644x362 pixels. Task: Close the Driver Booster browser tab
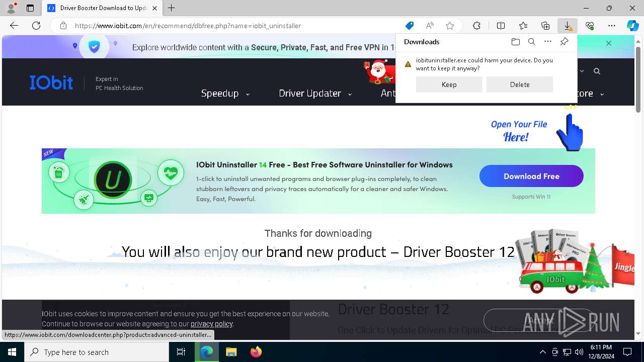(x=155, y=8)
